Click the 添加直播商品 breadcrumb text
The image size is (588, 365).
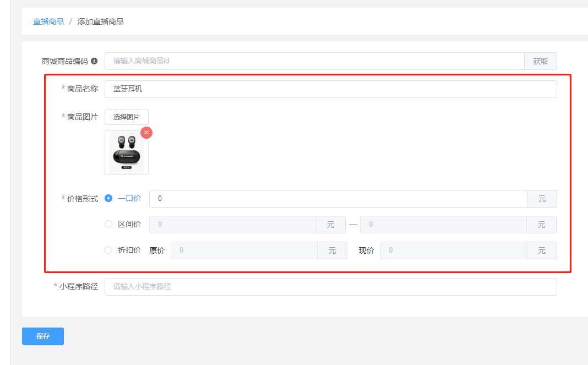[x=101, y=21]
